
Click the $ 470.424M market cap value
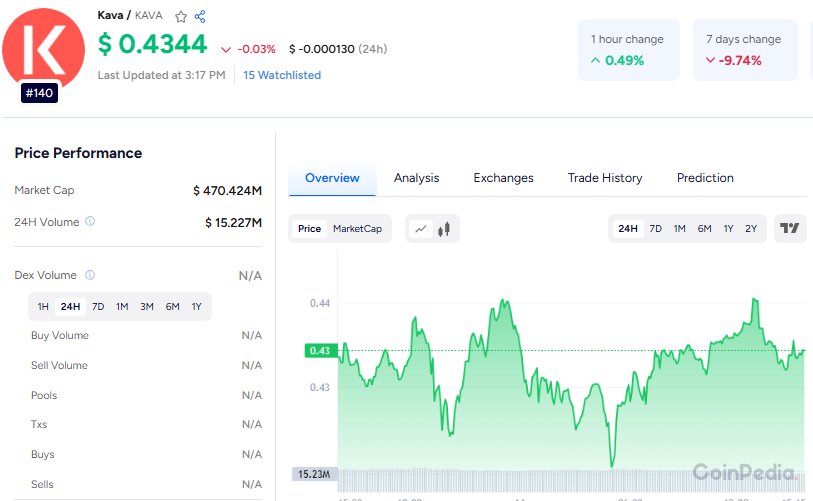tap(227, 191)
